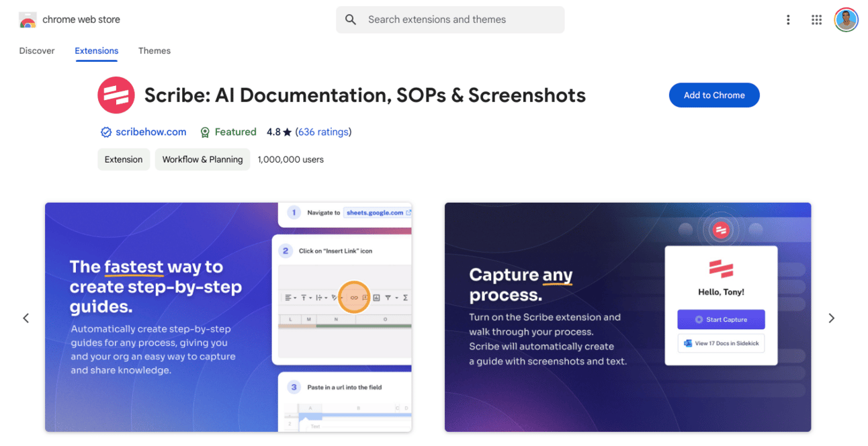The height and width of the screenshot is (446, 868).
Task: Click the chrome web store title text
Action: pyautogui.click(x=81, y=20)
